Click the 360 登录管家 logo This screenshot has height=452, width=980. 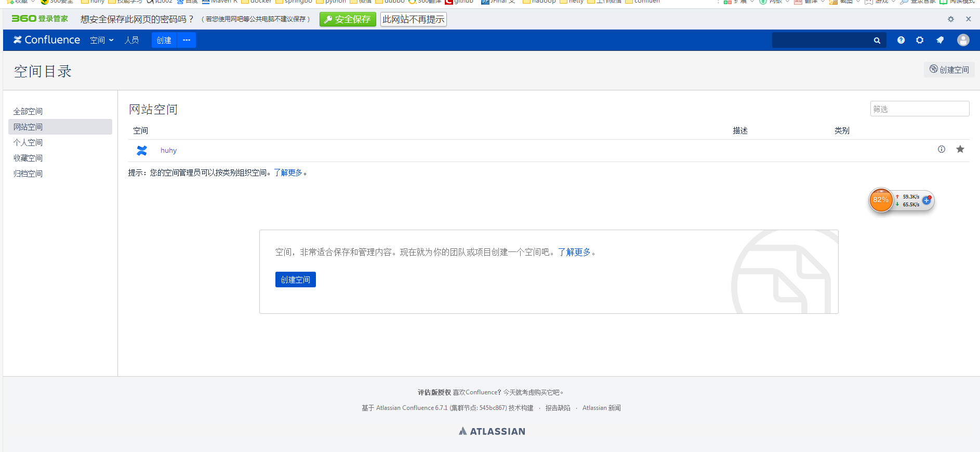(x=40, y=19)
